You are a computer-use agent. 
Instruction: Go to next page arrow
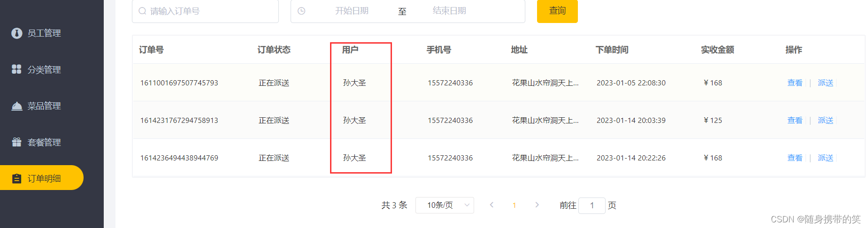(537, 205)
